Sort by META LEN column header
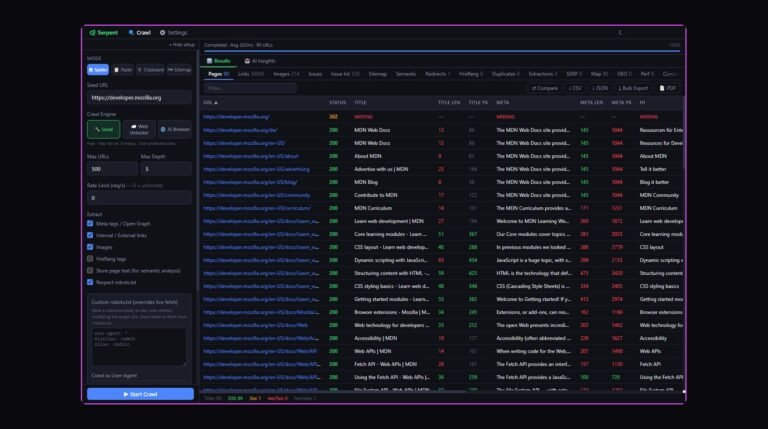Image resolution: width=768 pixels, height=429 pixels. [x=591, y=102]
